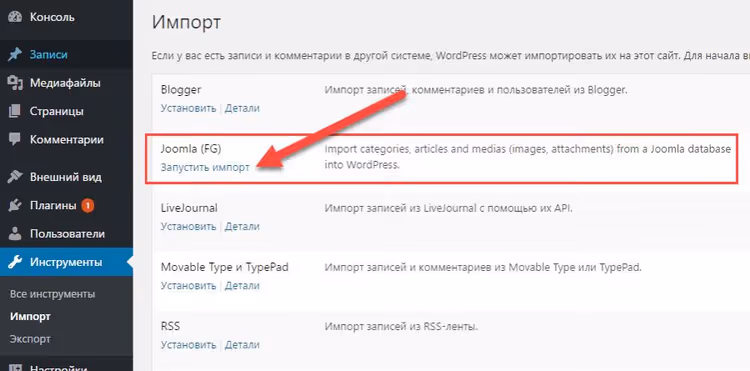Click the Консоль dashboard icon
The height and width of the screenshot is (371, 750).
(15, 17)
